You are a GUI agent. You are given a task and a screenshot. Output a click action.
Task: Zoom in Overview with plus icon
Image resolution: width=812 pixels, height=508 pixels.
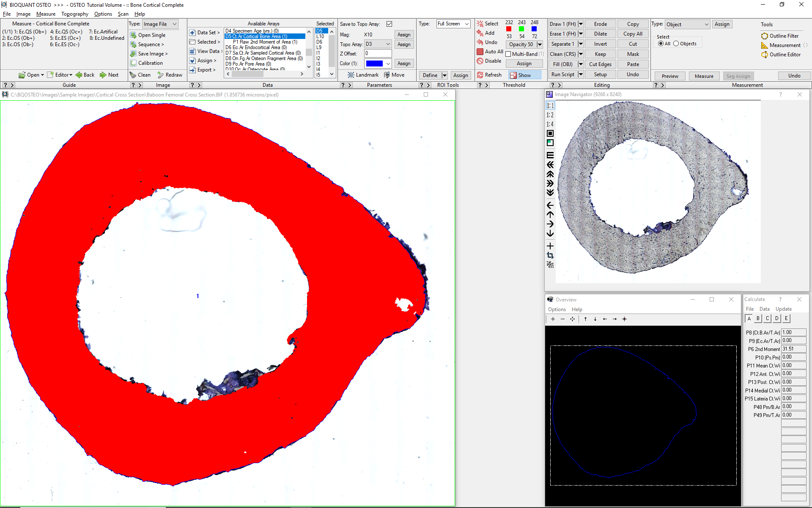(x=553, y=319)
